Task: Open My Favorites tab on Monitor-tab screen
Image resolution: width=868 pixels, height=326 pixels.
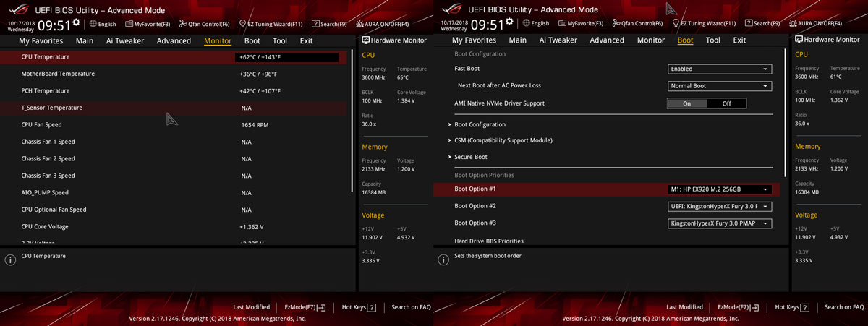Action: pyautogui.click(x=41, y=40)
